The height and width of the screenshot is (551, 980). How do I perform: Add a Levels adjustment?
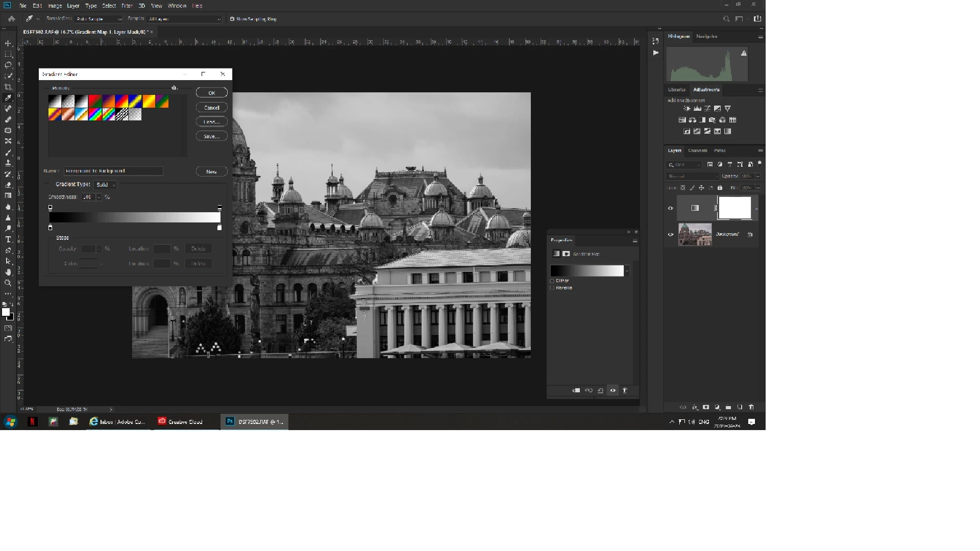tap(697, 109)
